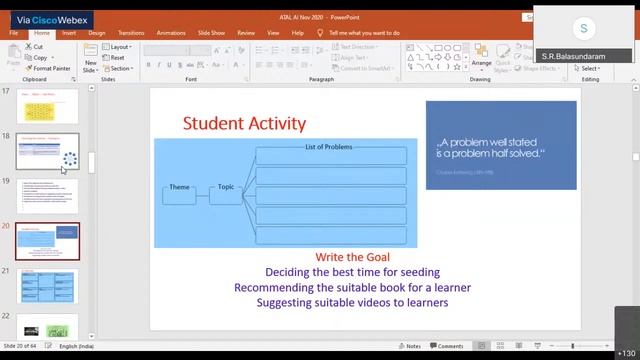Switch to Slide Sorter view icon

[x=500, y=346]
